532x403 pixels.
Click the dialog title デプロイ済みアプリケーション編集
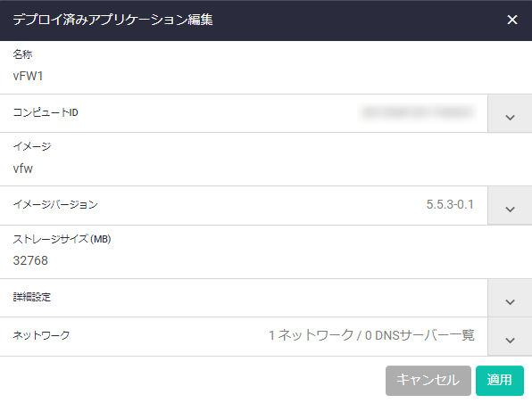click(x=112, y=20)
